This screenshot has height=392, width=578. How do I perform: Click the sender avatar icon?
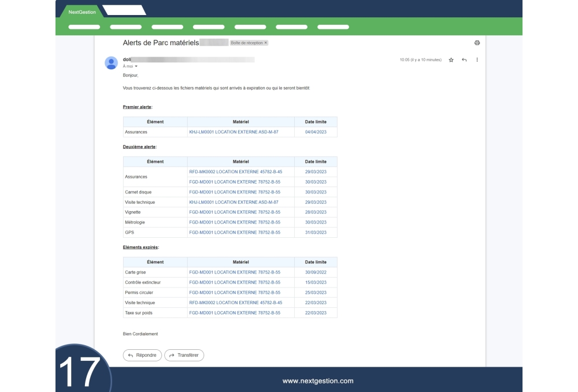tap(111, 63)
